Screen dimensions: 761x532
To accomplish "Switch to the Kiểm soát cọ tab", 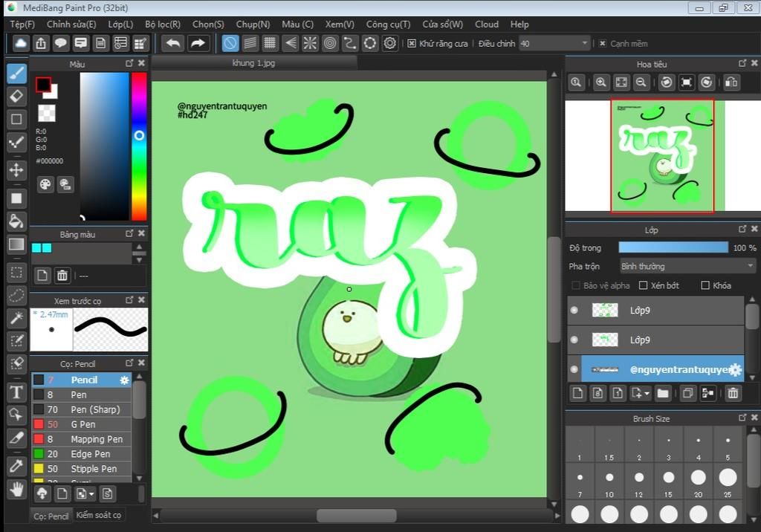I will tap(99, 515).
